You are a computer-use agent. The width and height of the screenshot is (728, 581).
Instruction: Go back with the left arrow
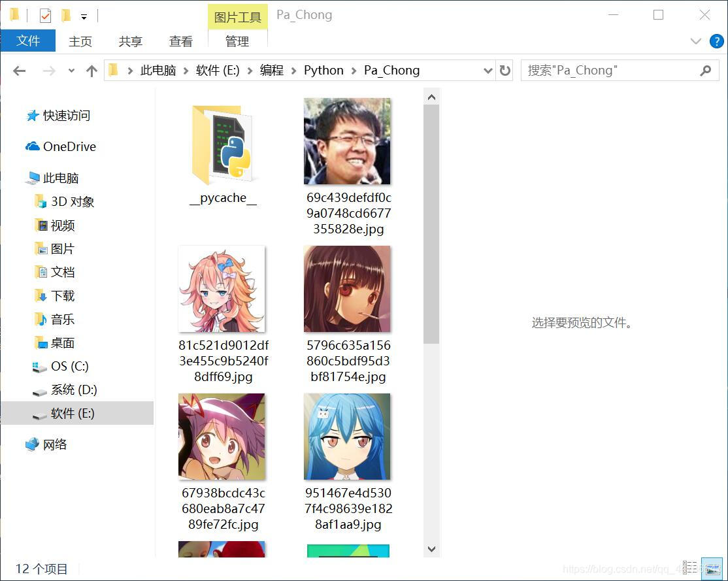20,71
